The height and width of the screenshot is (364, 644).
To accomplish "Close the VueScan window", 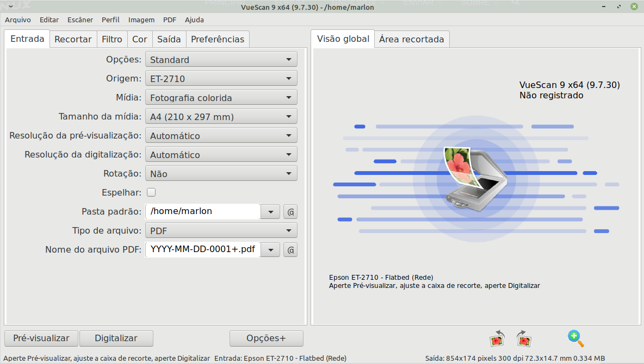I will click(x=634, y=7).
